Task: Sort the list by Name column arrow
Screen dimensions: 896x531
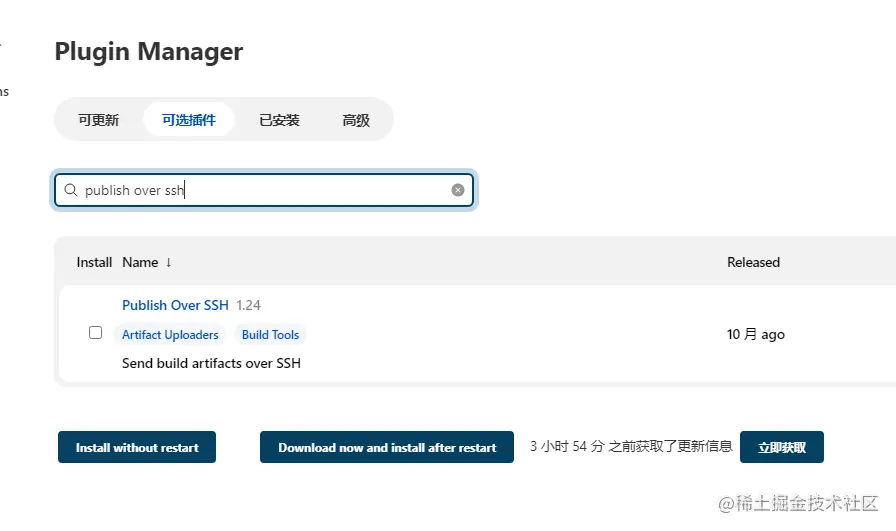Action: (x=169, y=262)
